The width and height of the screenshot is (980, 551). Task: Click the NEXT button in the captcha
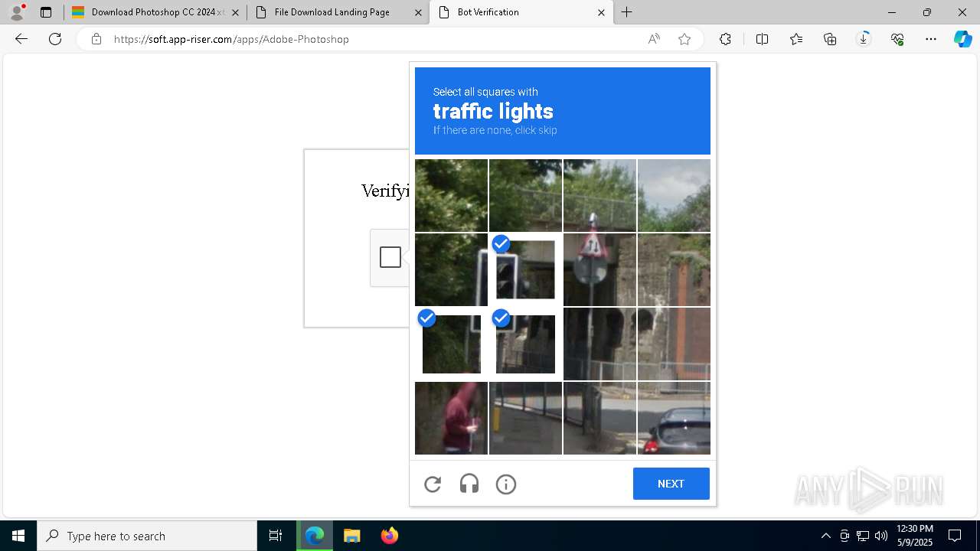point(671,484)
